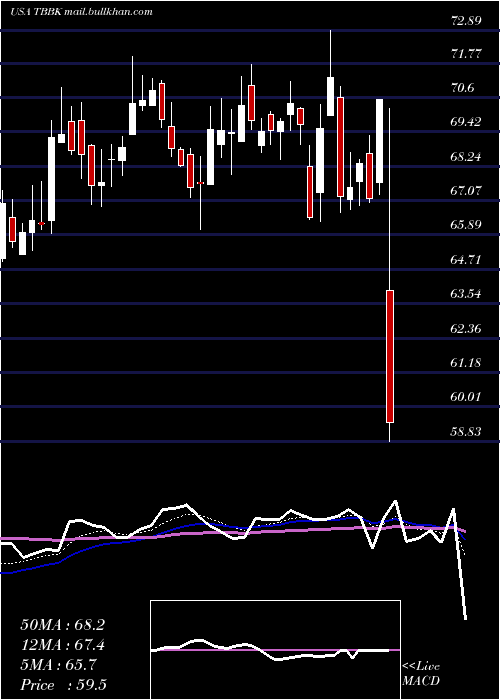Click the 'Price : 59.5' reading
The width and height of the screenshot is (500, 700).
click(63, 685)
